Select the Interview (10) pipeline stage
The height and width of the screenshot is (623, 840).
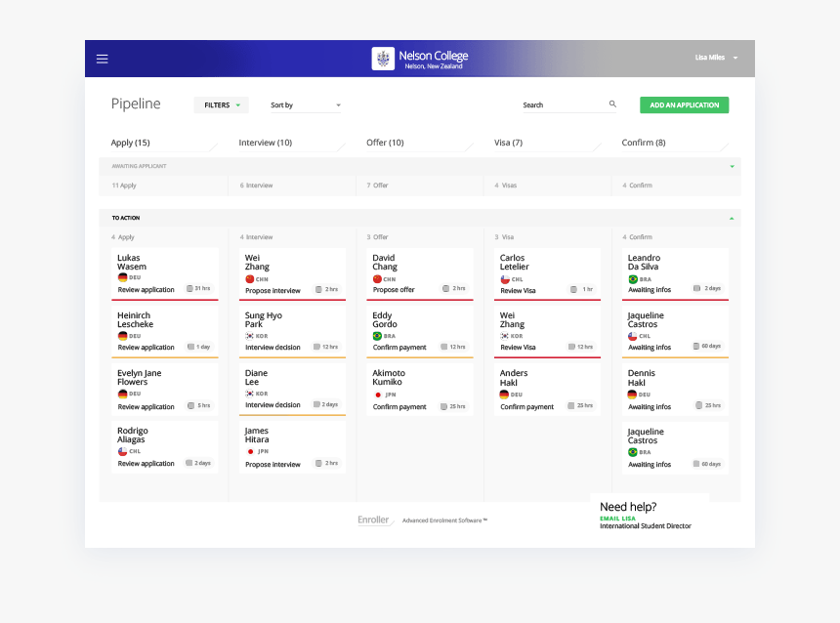(266, 143)
